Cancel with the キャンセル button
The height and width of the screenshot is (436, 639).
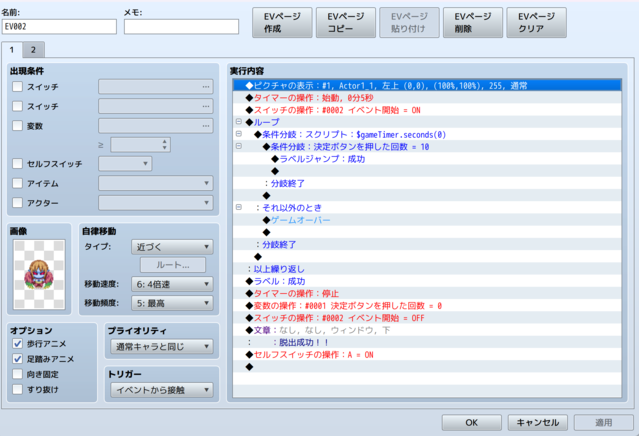[538, 423]
